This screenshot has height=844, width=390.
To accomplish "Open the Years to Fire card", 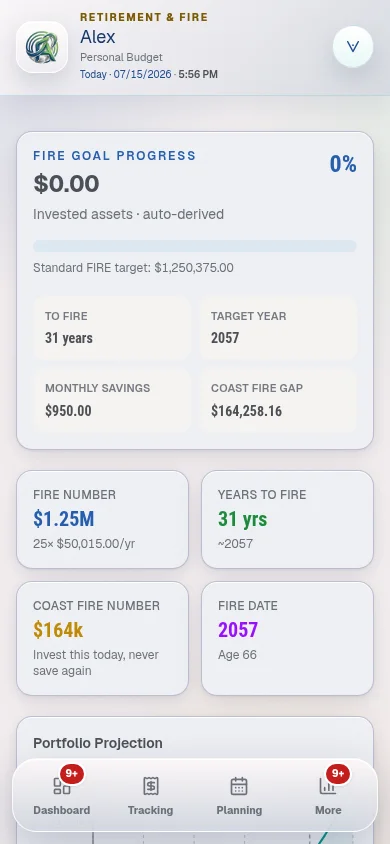I will pos(287,519).
